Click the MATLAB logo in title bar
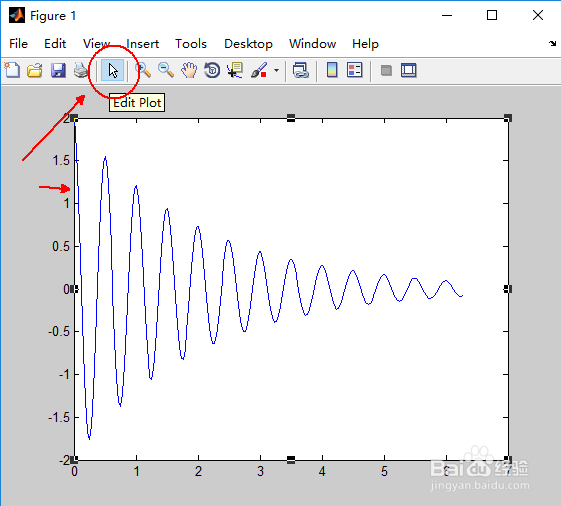The height and width of the screenshot is (506, 561). click(x=17, y=15)
